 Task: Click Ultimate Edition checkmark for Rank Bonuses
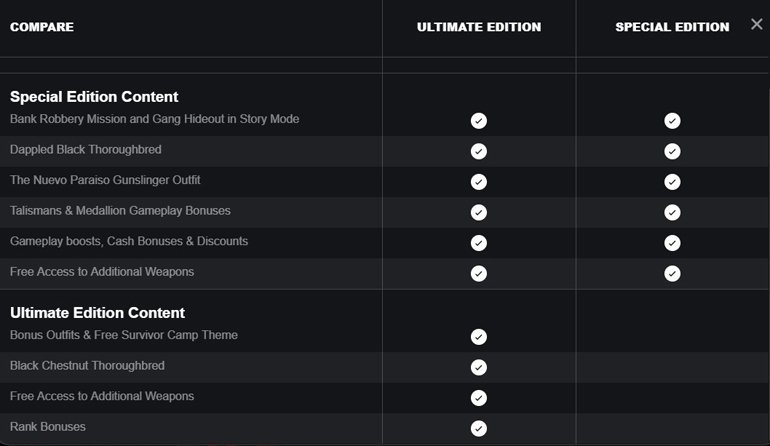pyautogui.click(x=478, y=428)
